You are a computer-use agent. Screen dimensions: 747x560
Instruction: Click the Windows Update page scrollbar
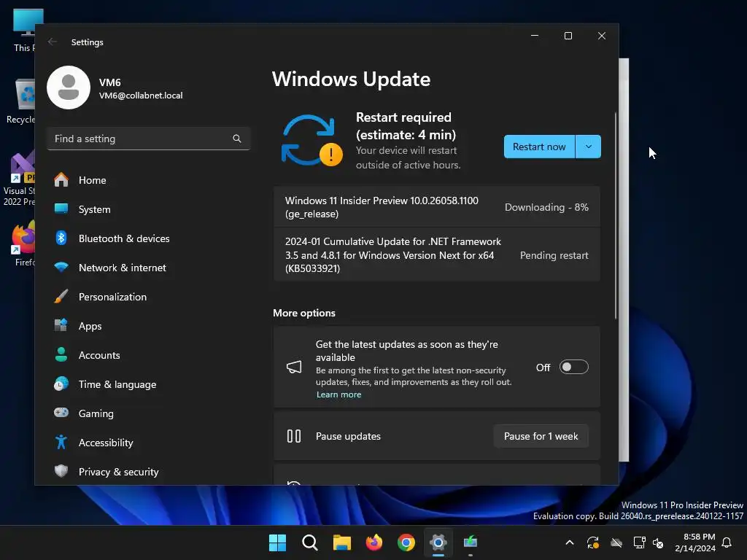click(616, 216)
